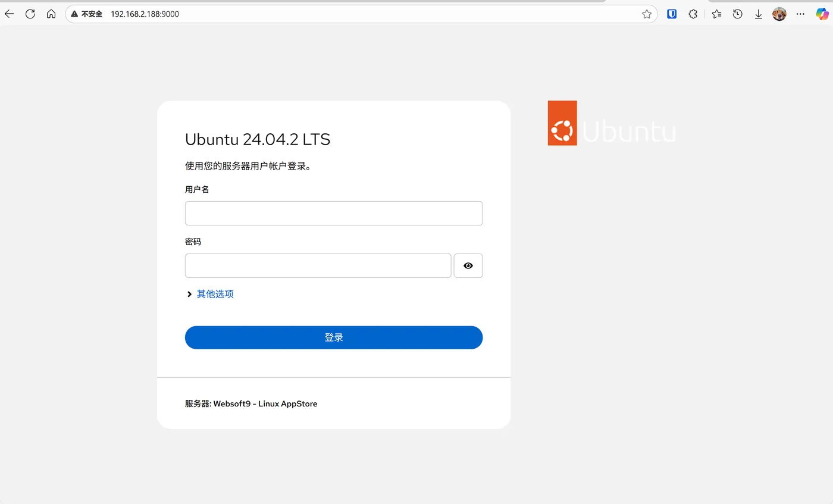
Task: Click the not-secure warning icon
Action: point(74,14)
